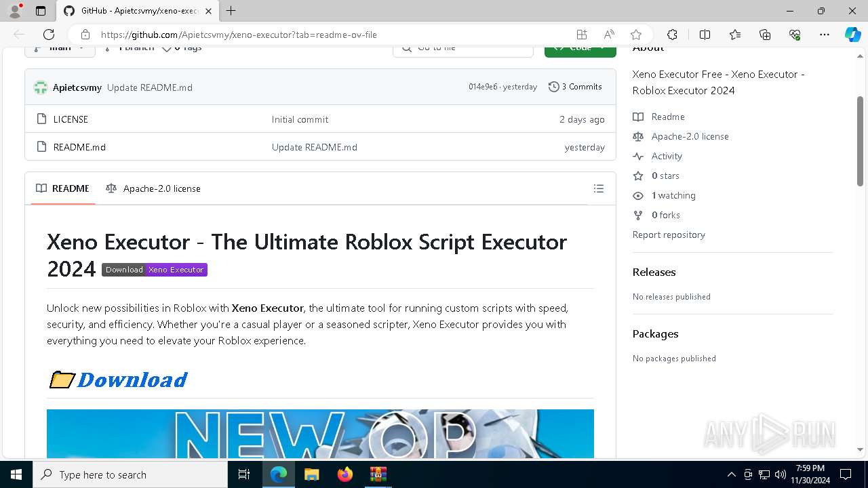View the 3 Commits history

[x=575, y=87]
